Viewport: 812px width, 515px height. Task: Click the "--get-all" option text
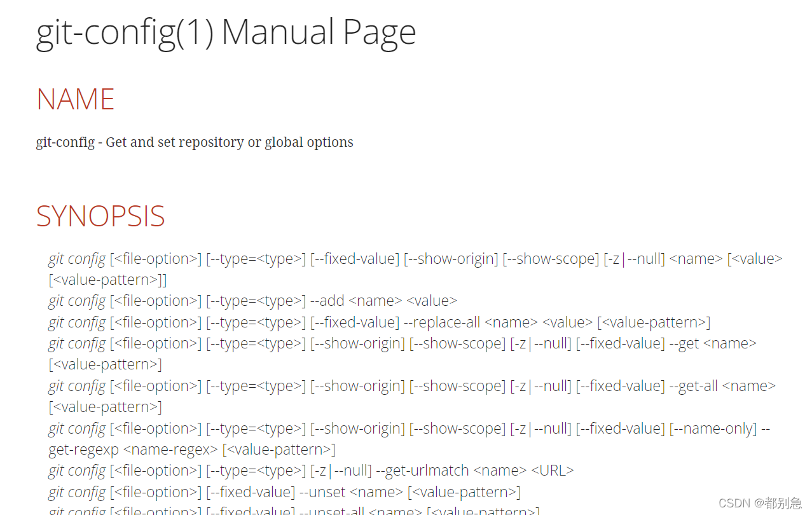click(694, 386)
